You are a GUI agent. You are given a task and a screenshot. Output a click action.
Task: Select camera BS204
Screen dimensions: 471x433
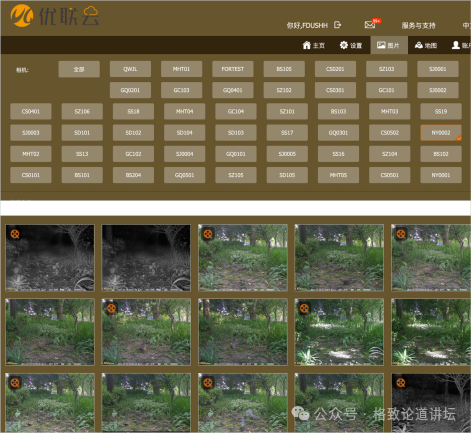click(133, 175)
